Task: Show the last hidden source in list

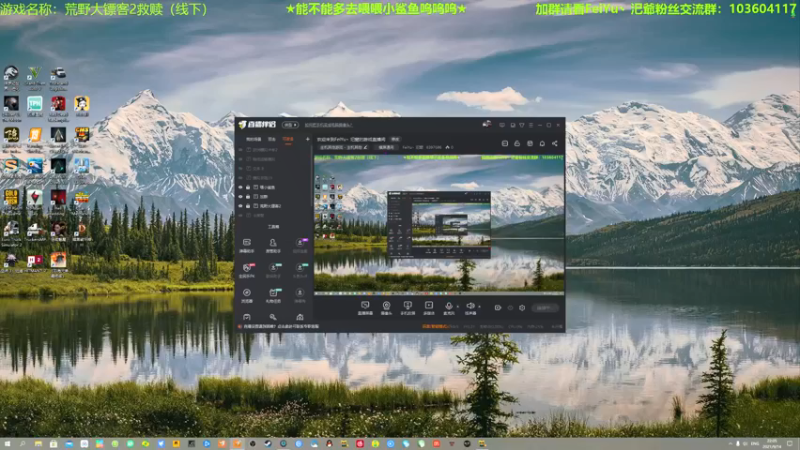Action: click(x=241, y=215)
